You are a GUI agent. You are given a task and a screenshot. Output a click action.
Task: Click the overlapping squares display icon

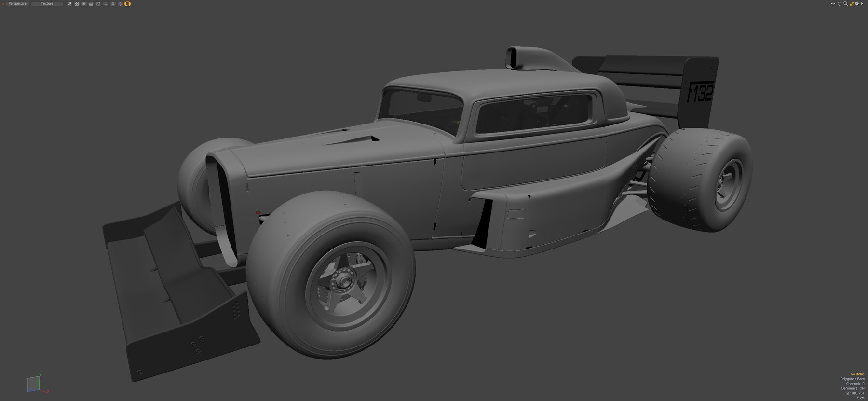click(x=98, y=4)
